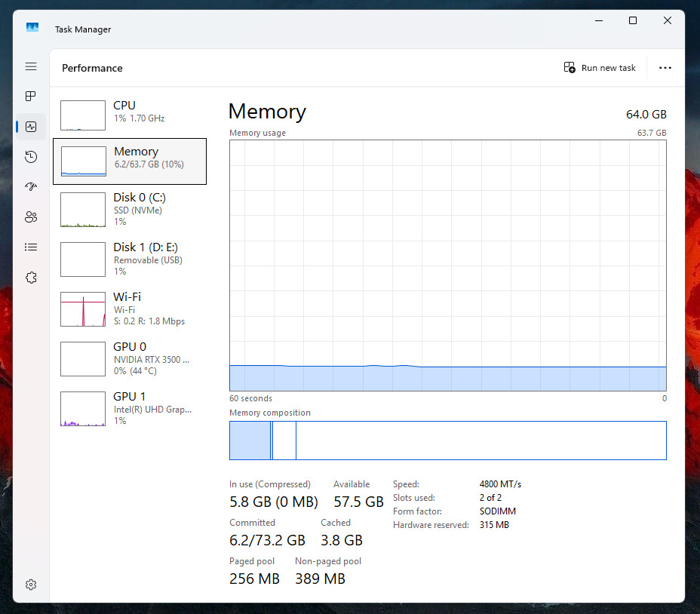
Task: Select Disk 1 (D: E:) removable drive
Action: coord(130,259)
